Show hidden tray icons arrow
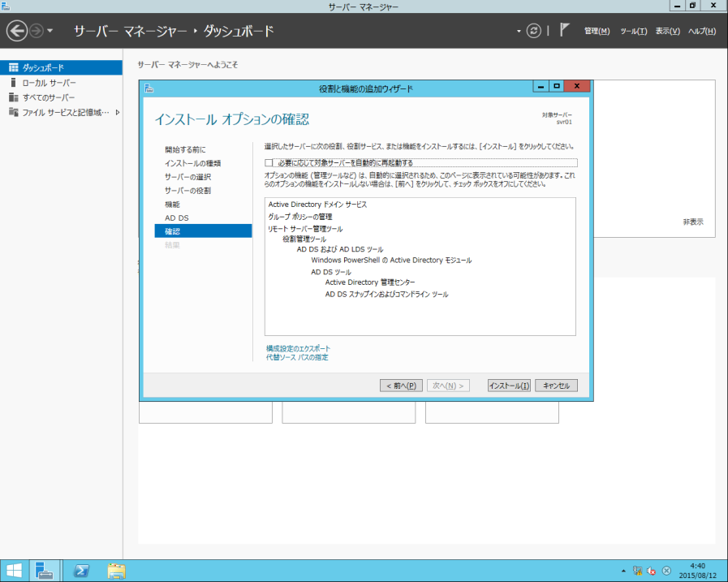The height and width of the screenshot is (582, 728). coord(623,571)
